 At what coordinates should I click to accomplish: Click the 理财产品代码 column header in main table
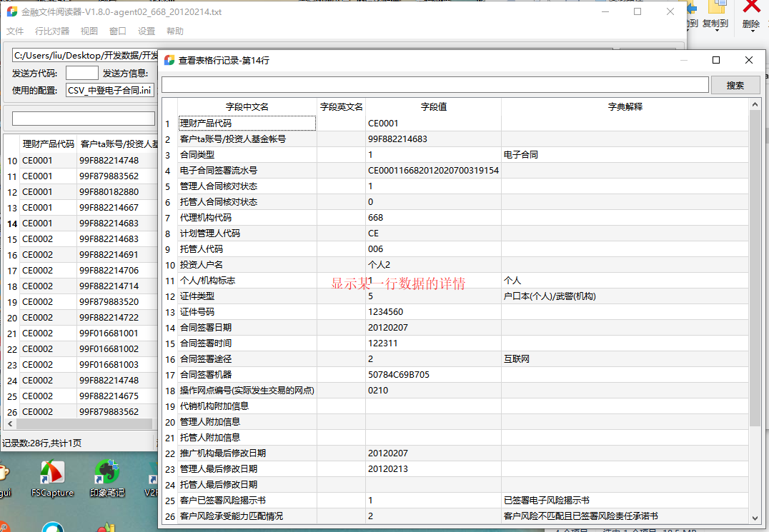coord(48,144)
